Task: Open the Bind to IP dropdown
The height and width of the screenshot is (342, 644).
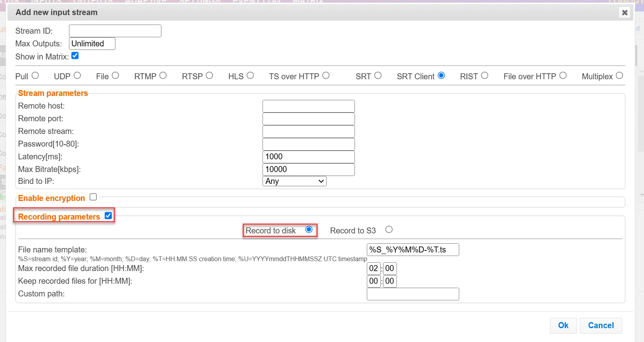Action: [295, 181]
